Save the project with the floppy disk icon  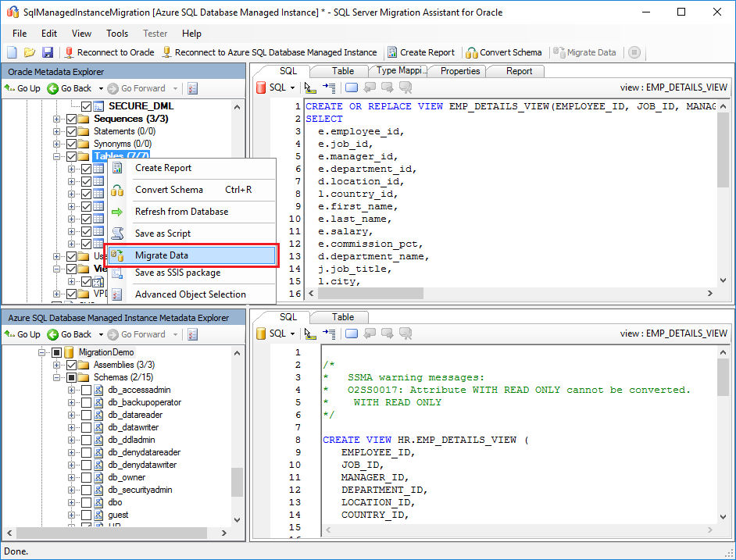(x=48, y=52)
